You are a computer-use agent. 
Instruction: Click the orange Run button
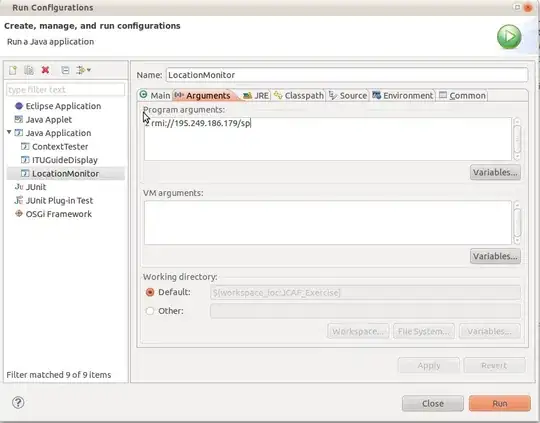pyautogui.click(x=499, y=403)
